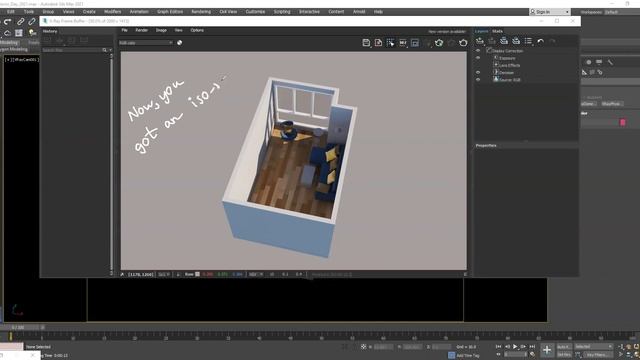Toggle the Display Correction folder checkbox
The image size is (640, 360).
click(489, 51)
